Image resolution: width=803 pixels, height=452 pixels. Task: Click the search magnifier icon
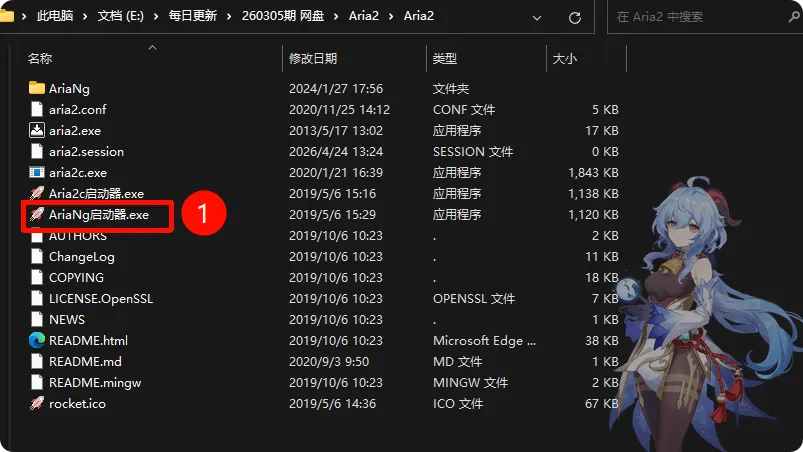coord(794,16)
